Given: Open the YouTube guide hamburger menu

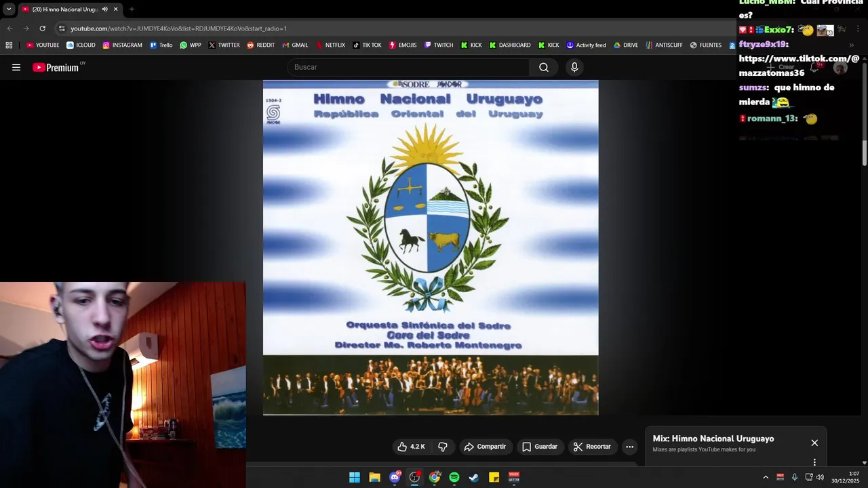Looking at the screenshot, I should (x=16, y=67).
